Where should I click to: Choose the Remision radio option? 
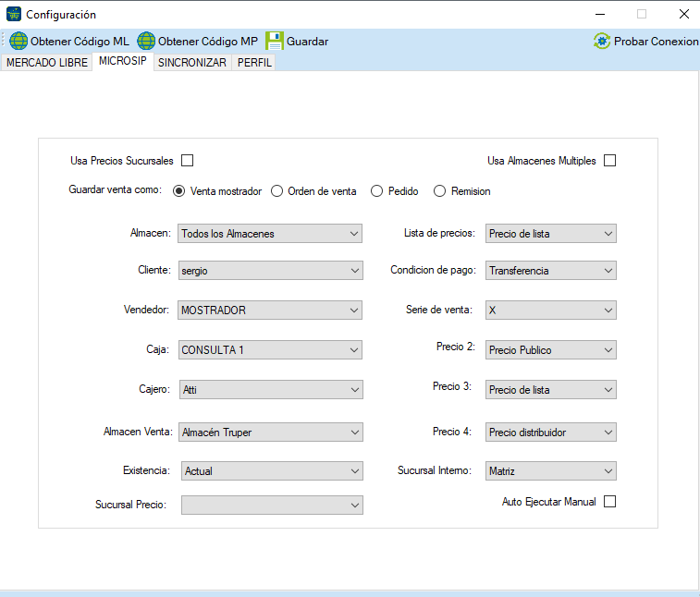(440, 191)
